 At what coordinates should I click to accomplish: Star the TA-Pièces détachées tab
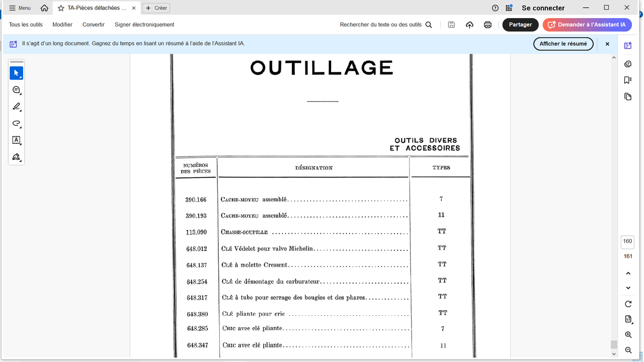[x=61, y=8]
